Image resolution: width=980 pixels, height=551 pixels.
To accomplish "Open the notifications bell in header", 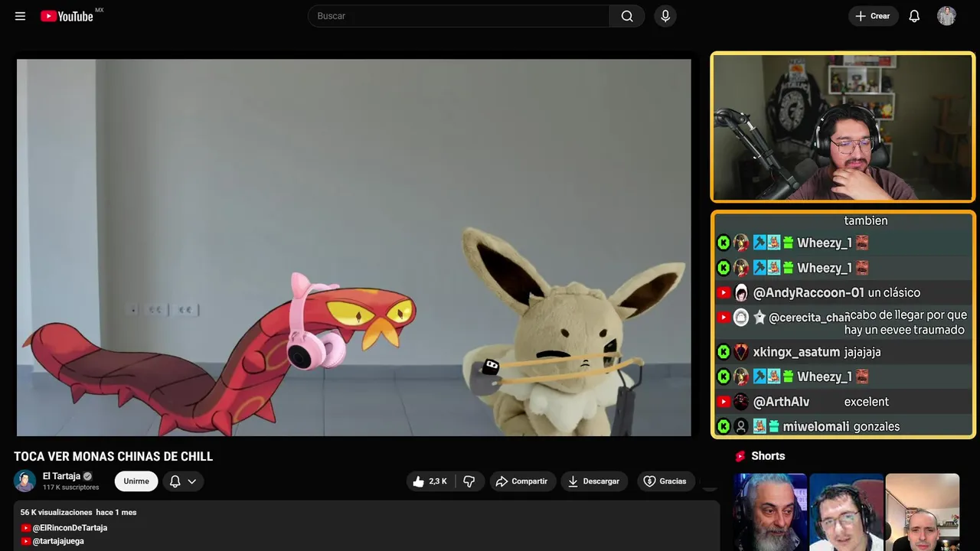I will (914, 16).
